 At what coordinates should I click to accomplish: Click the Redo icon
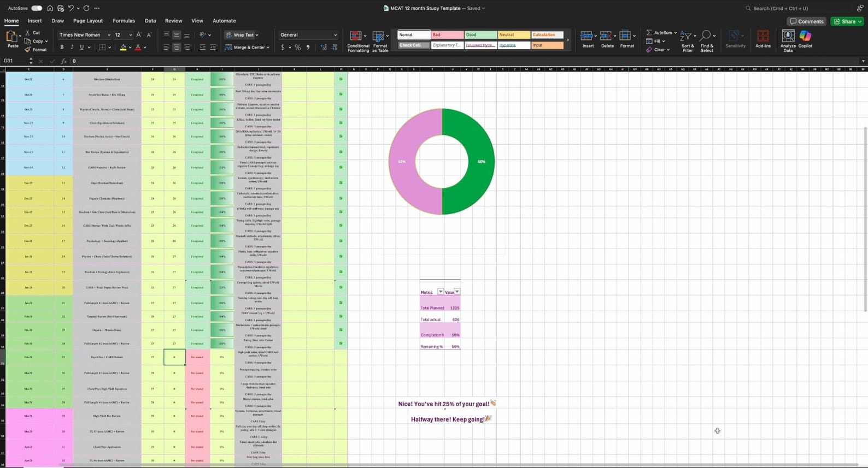click(x=86, y=8)
